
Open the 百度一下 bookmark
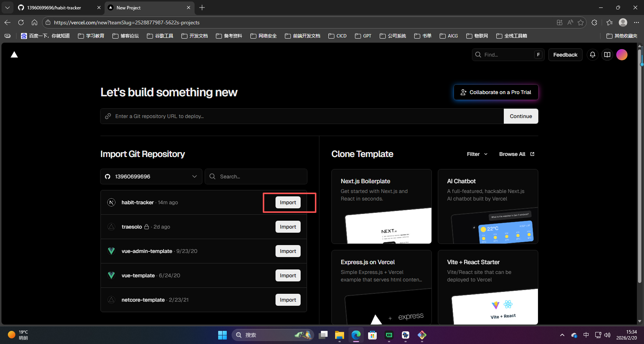(x=45, y=36)
